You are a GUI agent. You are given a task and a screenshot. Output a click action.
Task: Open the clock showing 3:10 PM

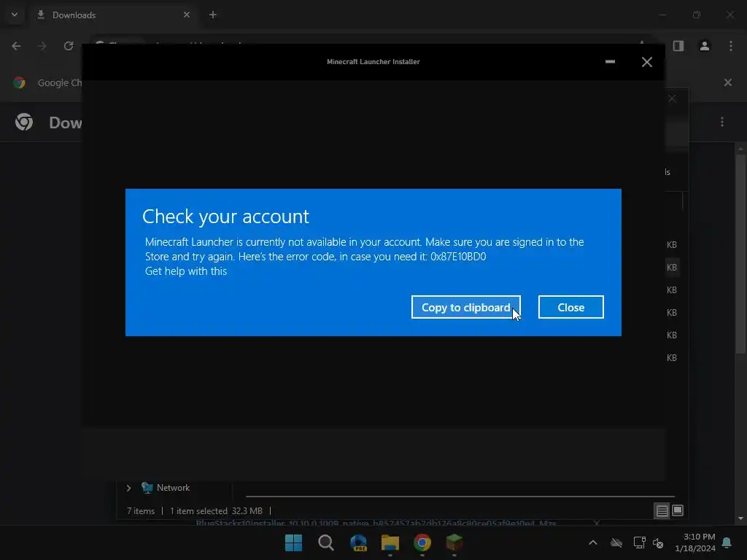[x=695, y=542]
